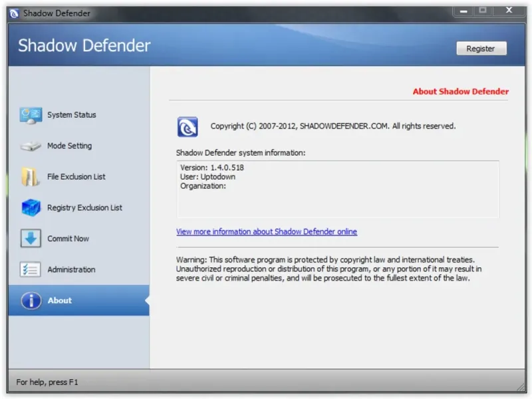Select the About sidebar entry

tap(78, 301)
